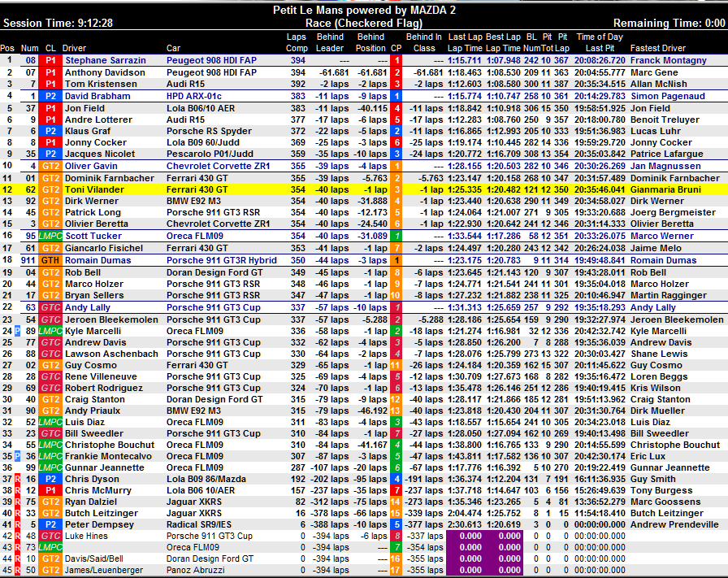
Task: Click the blue P2 badge for David Brabham
Action: click(50, 96)
